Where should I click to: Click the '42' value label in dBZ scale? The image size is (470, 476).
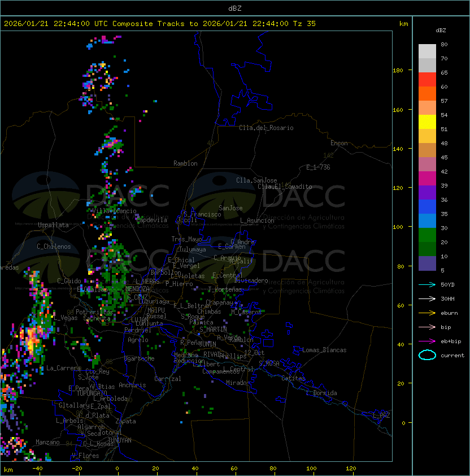444,171
